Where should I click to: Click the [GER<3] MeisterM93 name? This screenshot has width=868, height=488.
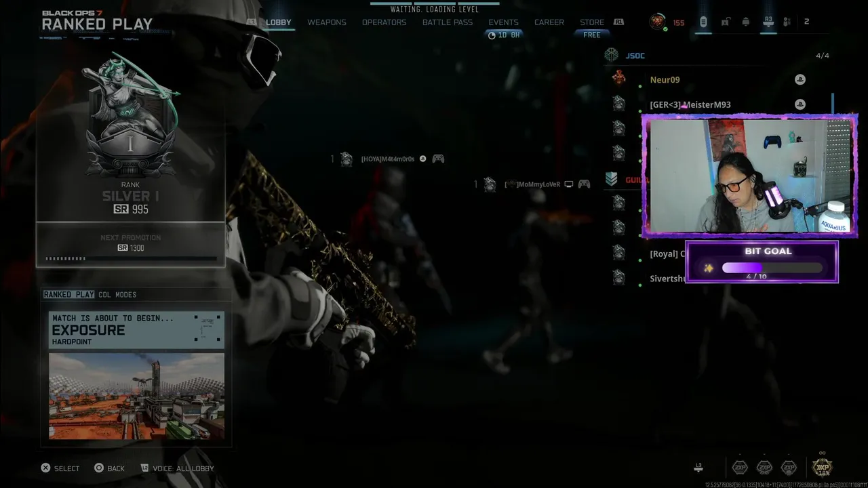pyautogui.click(x=690, y=105)
